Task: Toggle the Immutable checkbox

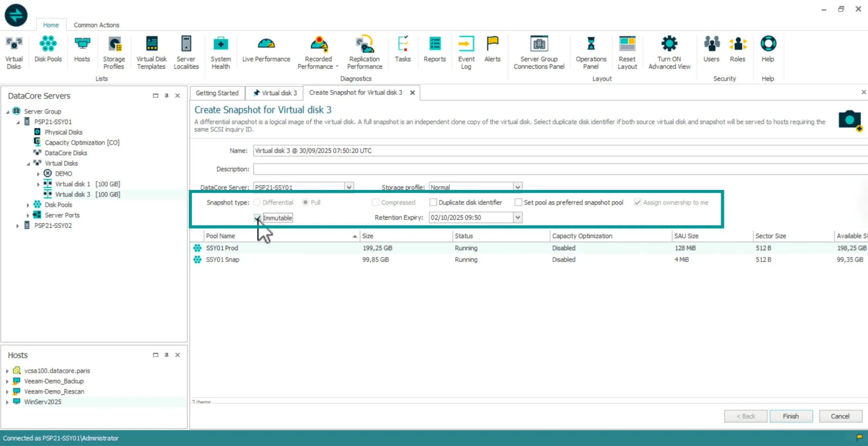Action: point(257,218)
